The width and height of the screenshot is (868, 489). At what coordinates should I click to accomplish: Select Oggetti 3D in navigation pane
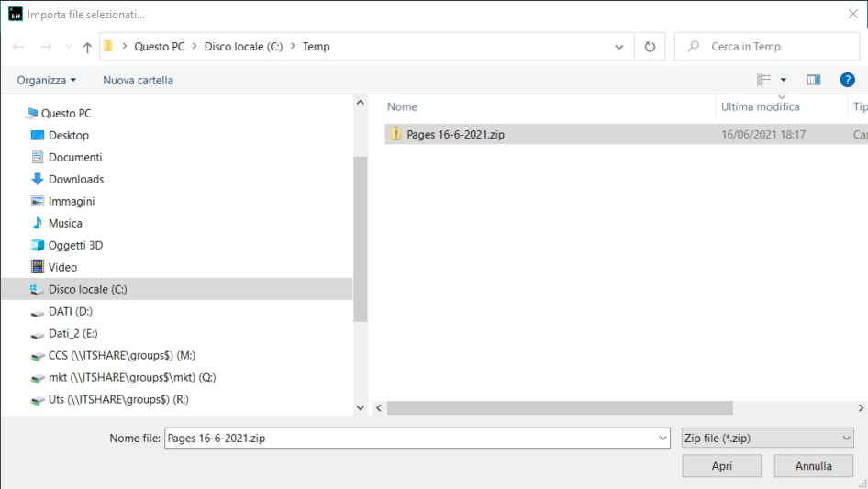tap(75, 245)
